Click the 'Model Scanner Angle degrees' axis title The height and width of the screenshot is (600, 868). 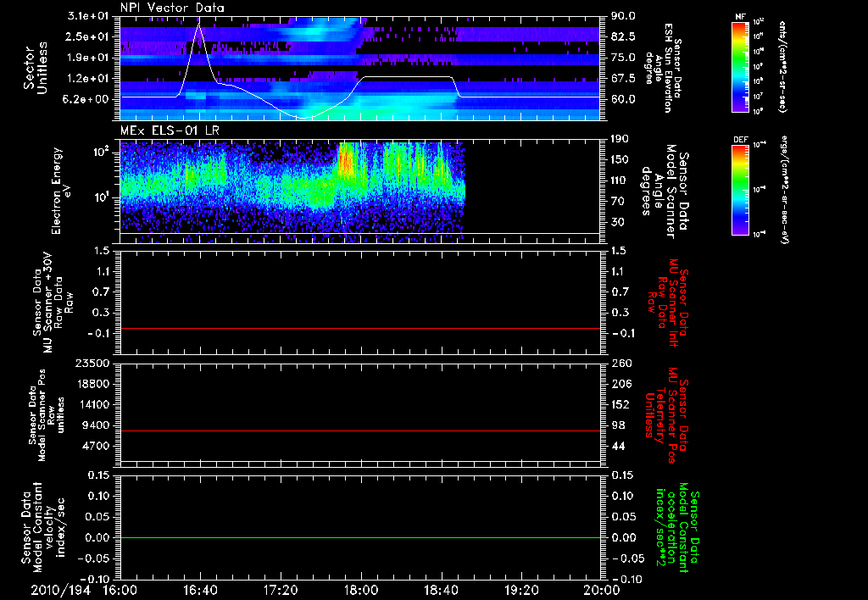[666, 192]
